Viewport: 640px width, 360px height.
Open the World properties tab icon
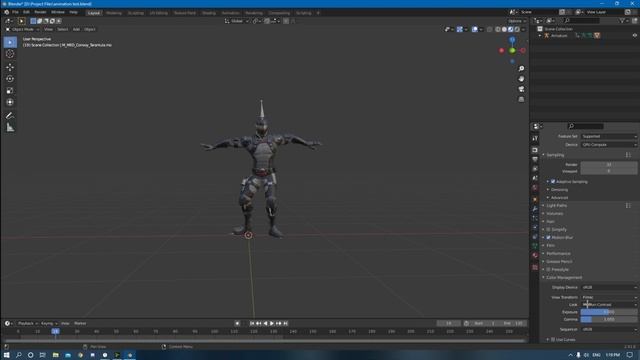click(x=535, y=188)
